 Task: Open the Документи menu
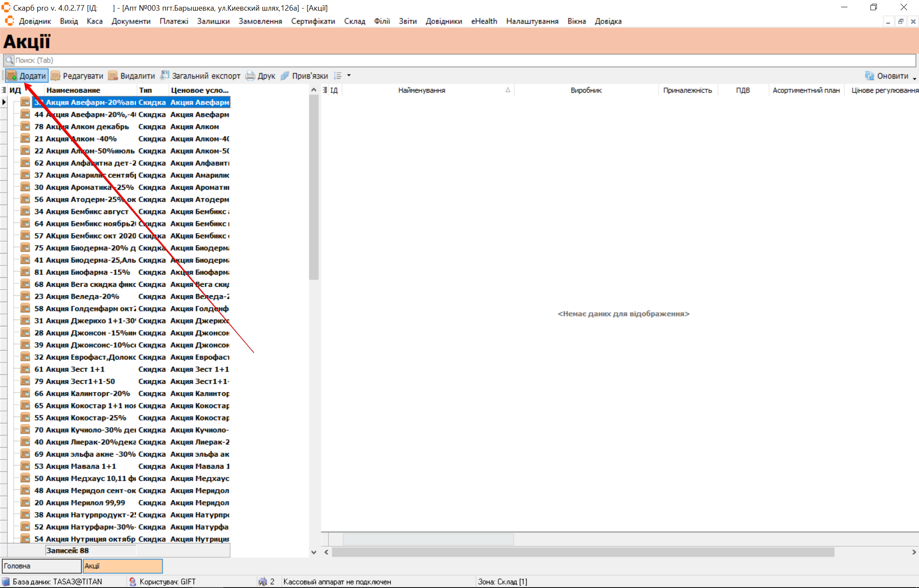(x=131, y=21)
